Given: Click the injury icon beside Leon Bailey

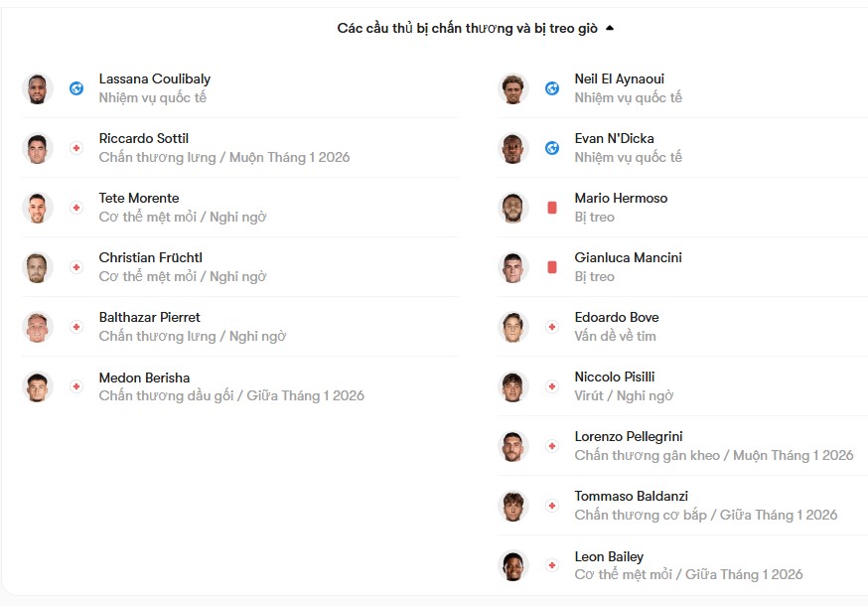Looking at the screenshot, I should [552, 565].
